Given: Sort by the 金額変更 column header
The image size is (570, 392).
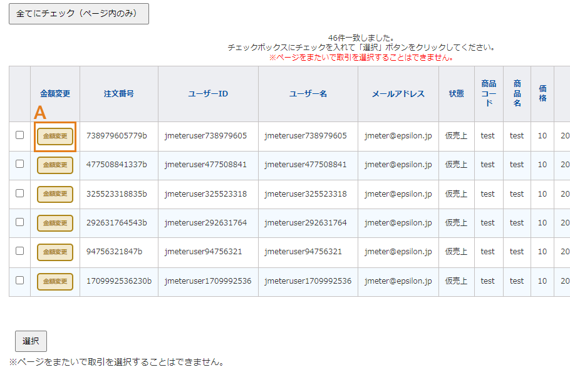Looking at the screenshot, I should 55,94.
